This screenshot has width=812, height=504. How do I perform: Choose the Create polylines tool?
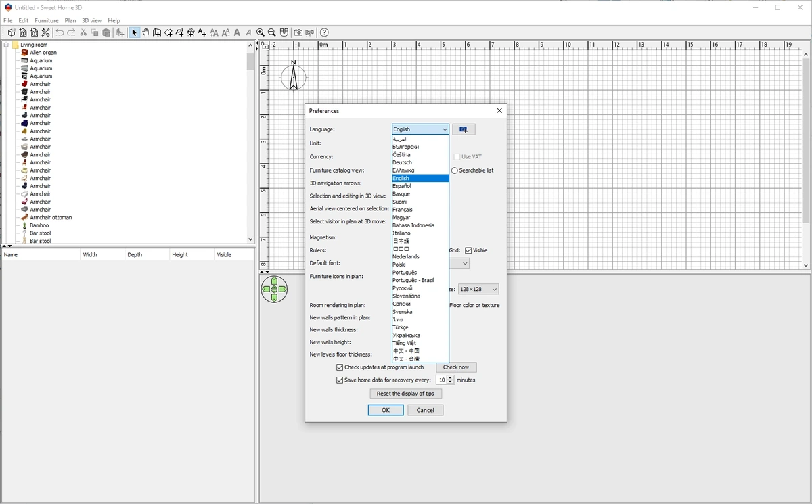179,32
